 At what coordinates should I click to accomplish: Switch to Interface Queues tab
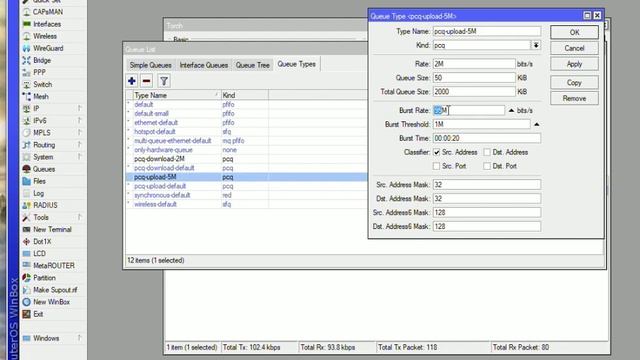204,65
